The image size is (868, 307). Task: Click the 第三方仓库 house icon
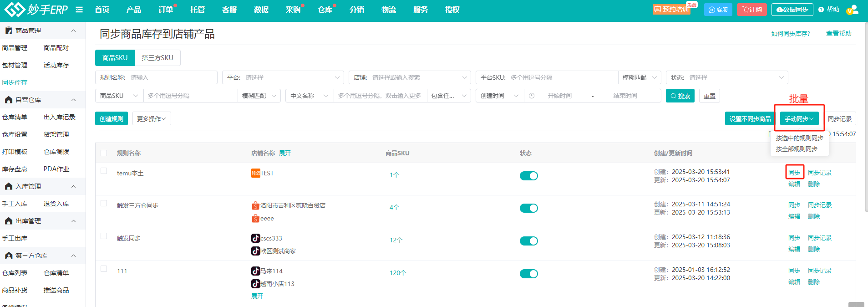coord(9,256)
